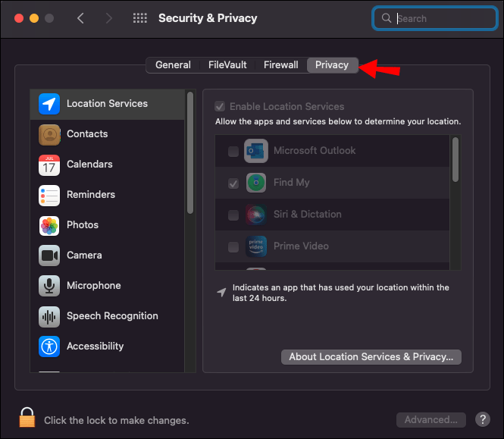504x439 pixels.
Task: Select Location Services in the sidebar
Action: click(108, 104)
